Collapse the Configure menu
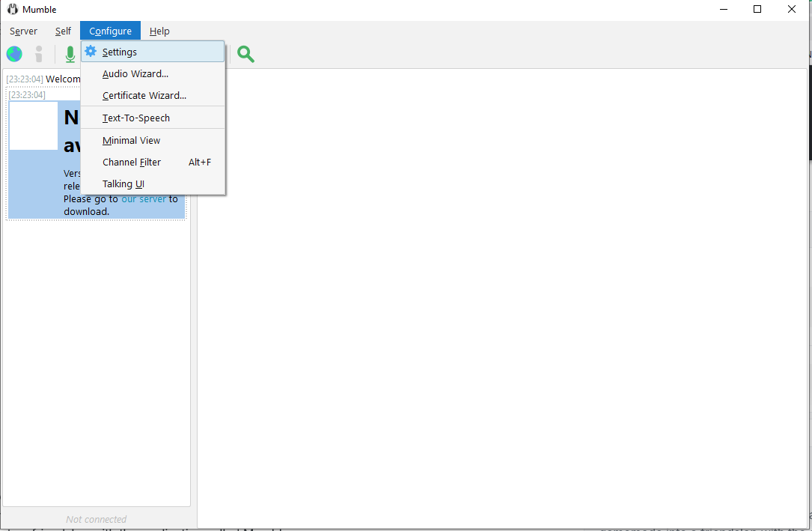Viewport: 812px width, 531px height. pyautogui.click(x=110, y=31)
